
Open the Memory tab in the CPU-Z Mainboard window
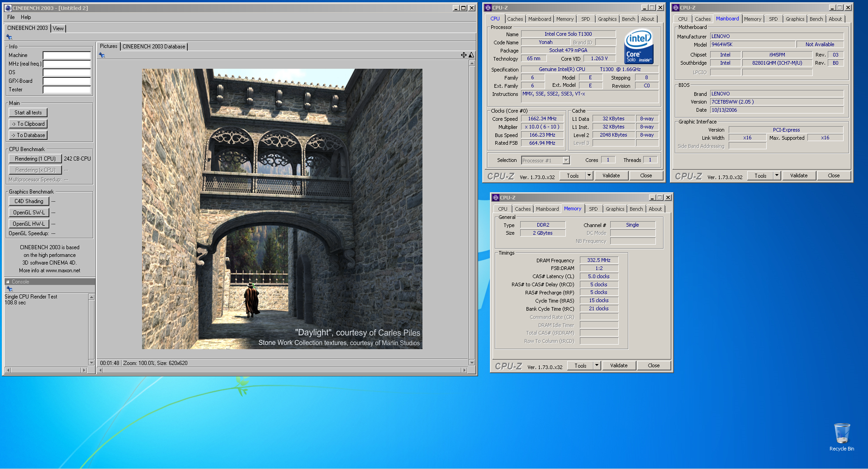[752, 19]
